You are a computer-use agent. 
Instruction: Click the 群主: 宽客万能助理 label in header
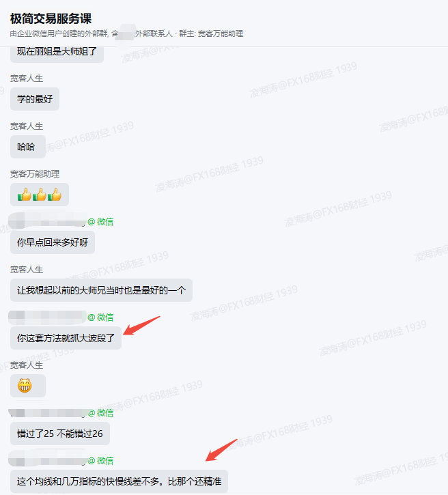coord(211,33)
